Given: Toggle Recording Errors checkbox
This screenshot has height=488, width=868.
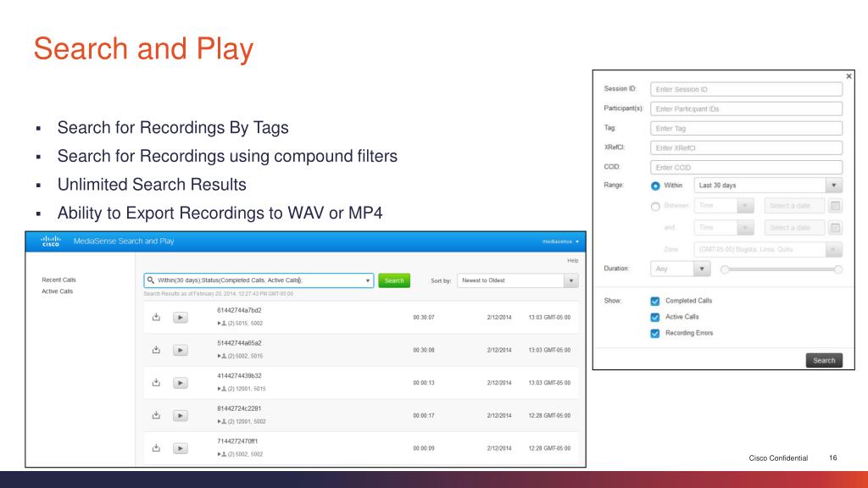Looking at the screenshot, I should 655,333.
